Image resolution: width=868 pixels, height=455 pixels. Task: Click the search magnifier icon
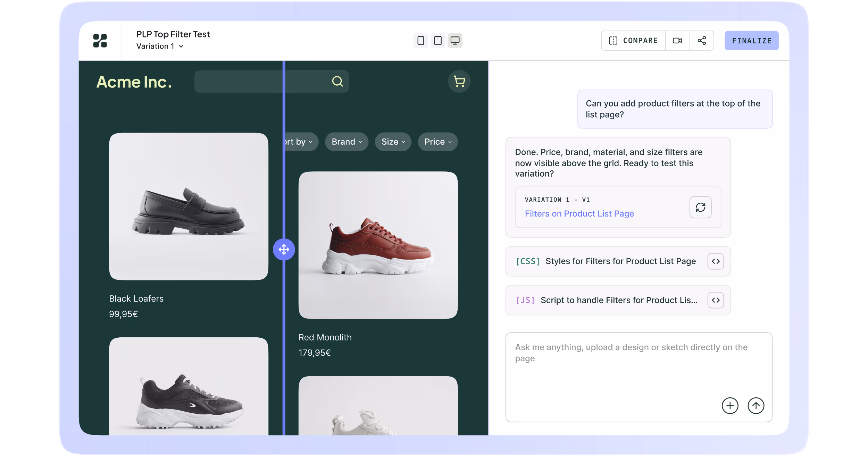pos(337,82)
